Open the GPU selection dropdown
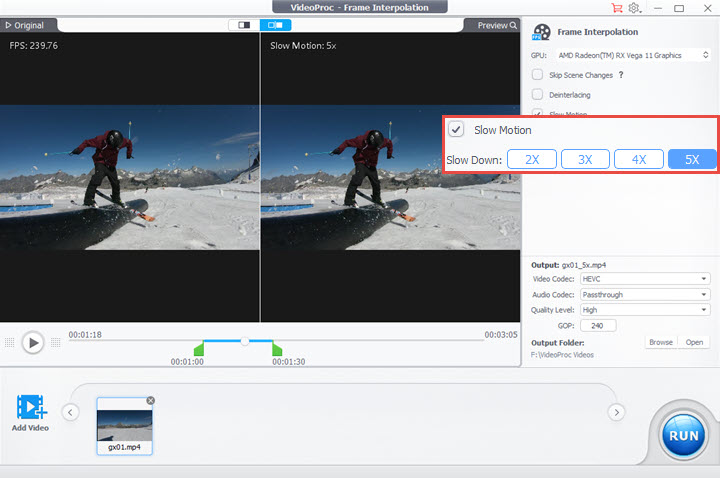This screenshot has height=478, width=720. 633,55
